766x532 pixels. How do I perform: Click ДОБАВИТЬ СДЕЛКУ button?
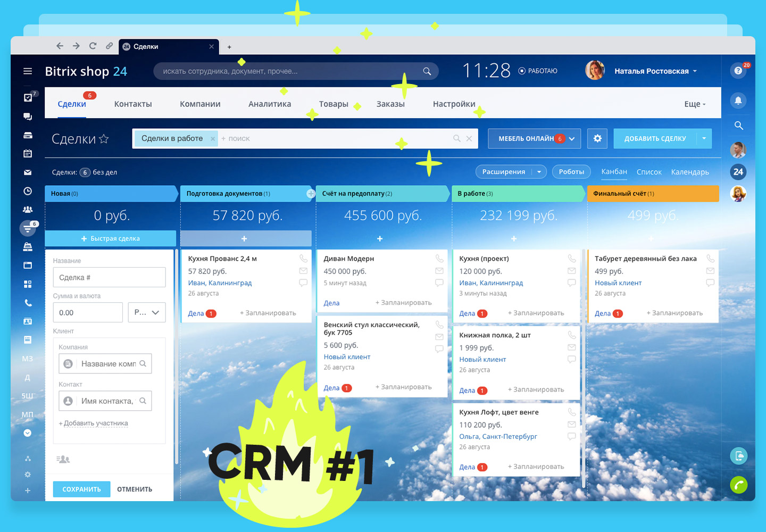point(655,138)
